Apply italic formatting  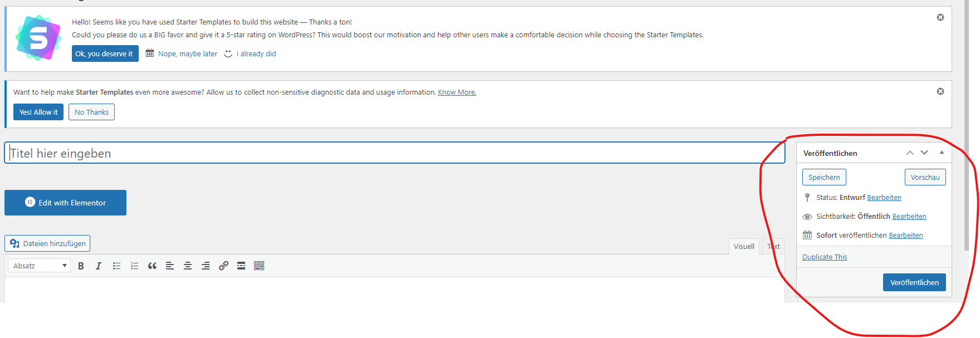[x=99, y=266]
